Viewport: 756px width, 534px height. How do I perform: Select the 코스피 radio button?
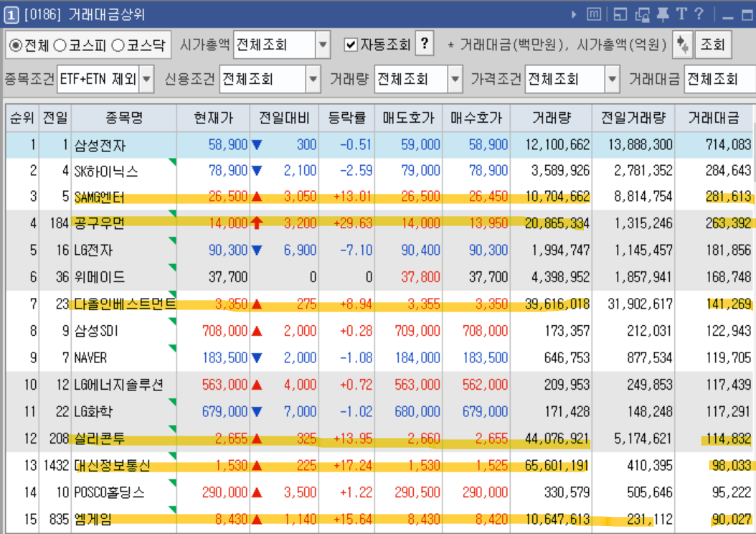pos(60,45)
